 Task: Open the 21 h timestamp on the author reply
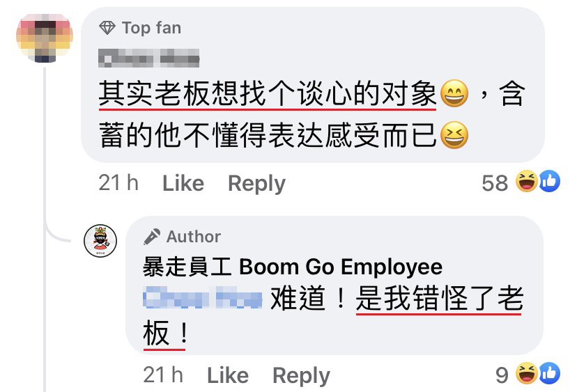point(163,375)
